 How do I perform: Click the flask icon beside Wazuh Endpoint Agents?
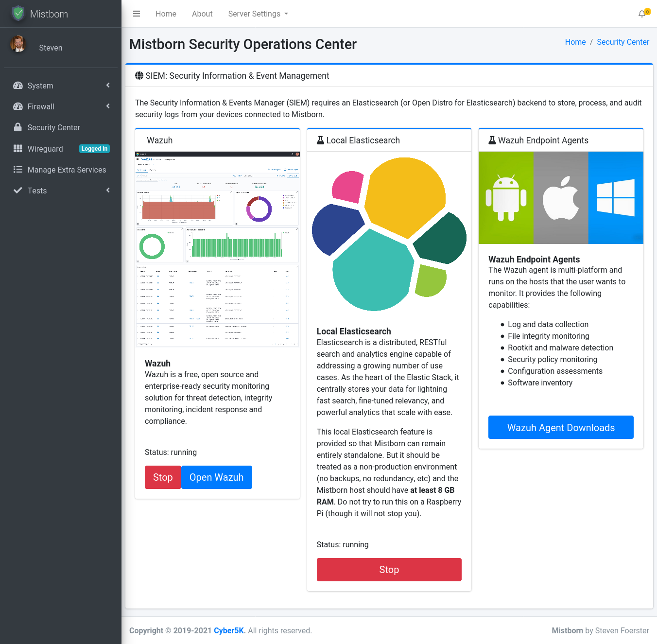[x=492, y=140]
